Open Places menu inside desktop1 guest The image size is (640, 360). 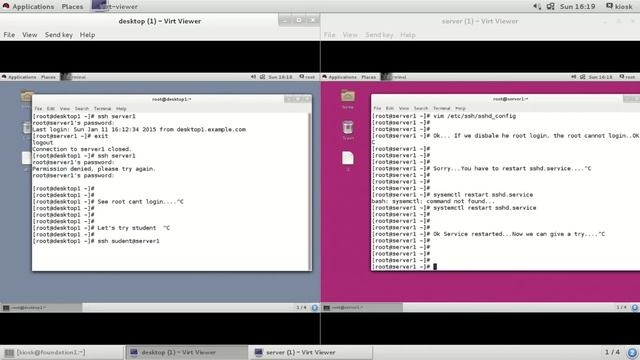coord(48,77)
